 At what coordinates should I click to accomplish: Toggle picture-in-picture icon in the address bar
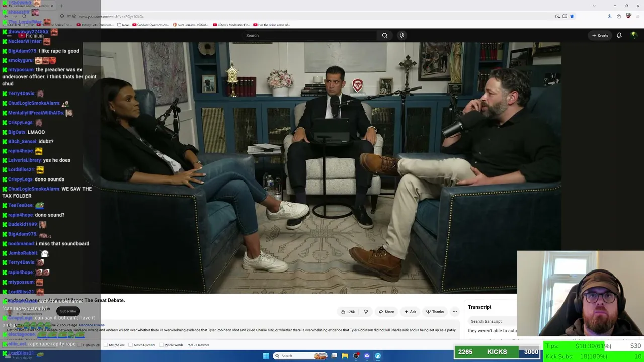557,16
